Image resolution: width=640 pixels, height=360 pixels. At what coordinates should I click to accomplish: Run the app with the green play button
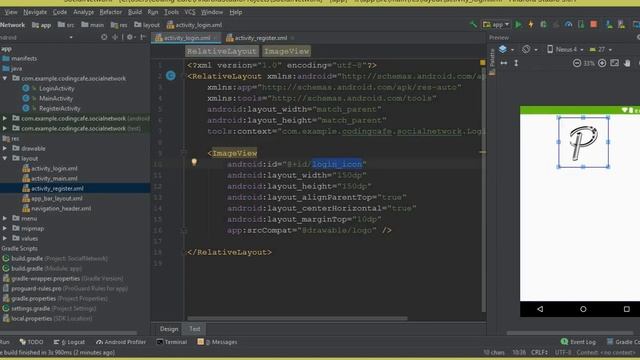[518, 24]
